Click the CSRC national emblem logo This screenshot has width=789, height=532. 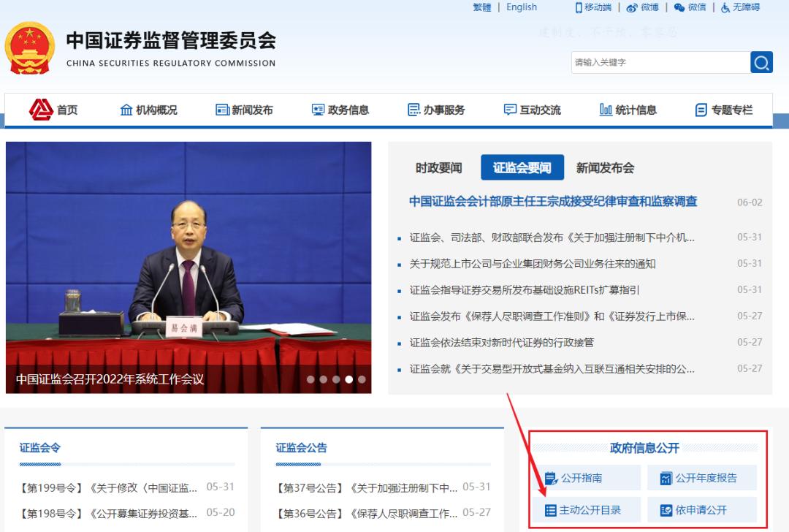point(31,46)
